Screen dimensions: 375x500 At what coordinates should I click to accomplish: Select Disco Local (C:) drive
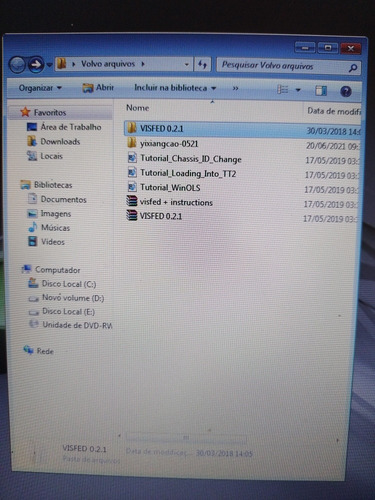click(x=69, y=284)
